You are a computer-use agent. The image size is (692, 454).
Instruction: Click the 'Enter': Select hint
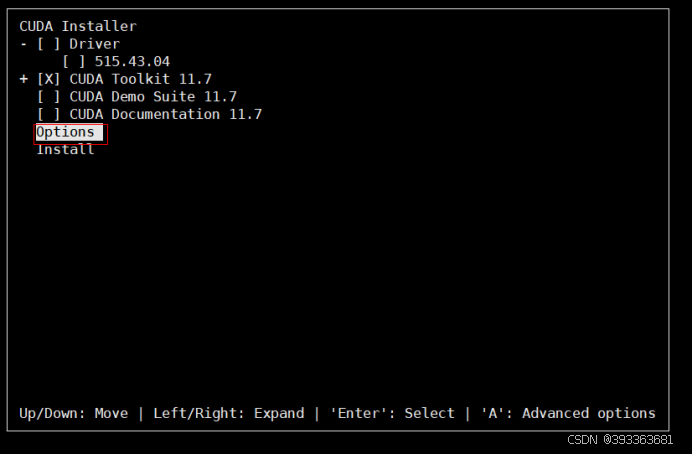tap(392, 413)
